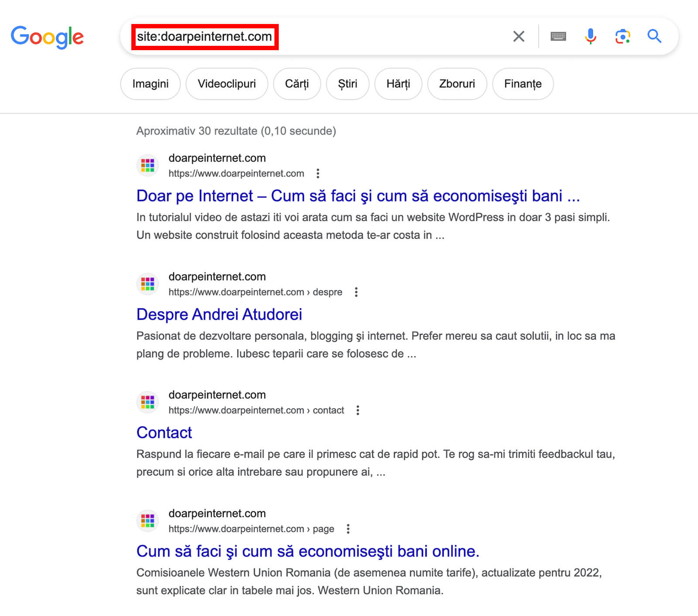
Task: Start voice search with microphone icon
Action: 591,36
